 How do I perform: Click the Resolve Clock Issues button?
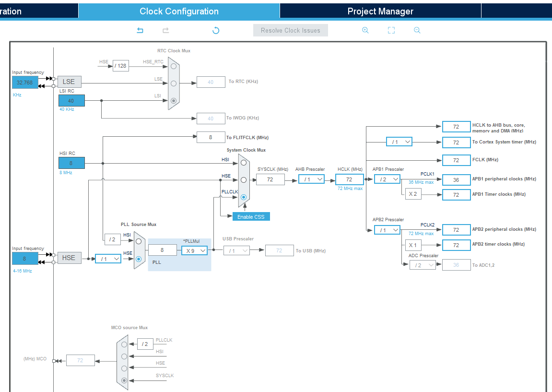[290, 30]
